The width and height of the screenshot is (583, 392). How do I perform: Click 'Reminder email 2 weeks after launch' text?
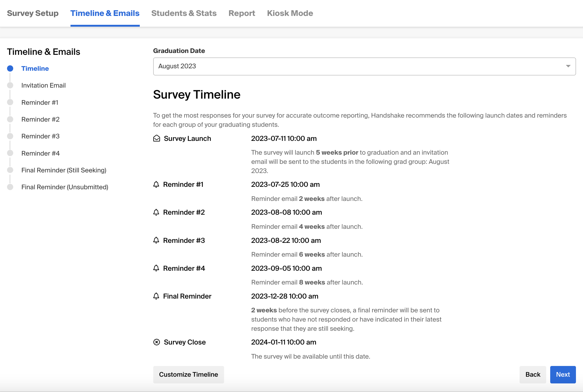(307, 199)
